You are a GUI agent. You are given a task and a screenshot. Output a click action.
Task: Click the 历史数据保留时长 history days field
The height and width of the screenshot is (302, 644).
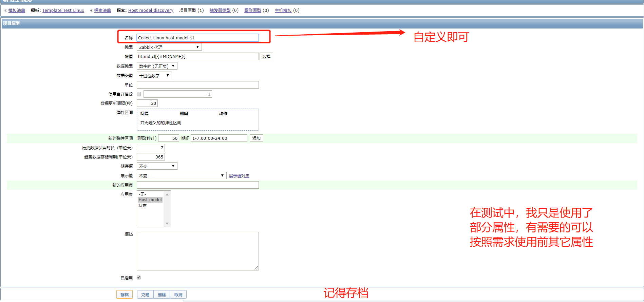pyautogui.click(x=151, y=148)
